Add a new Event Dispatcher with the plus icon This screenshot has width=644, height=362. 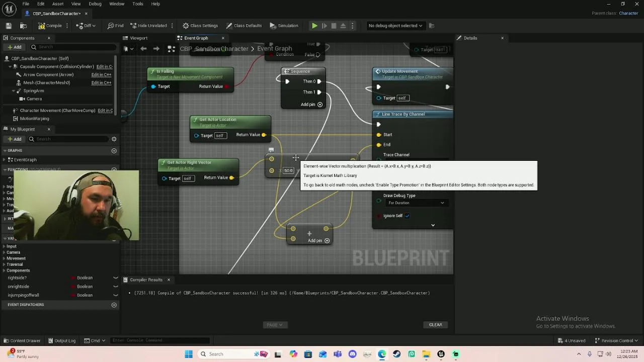click(114, 305)
